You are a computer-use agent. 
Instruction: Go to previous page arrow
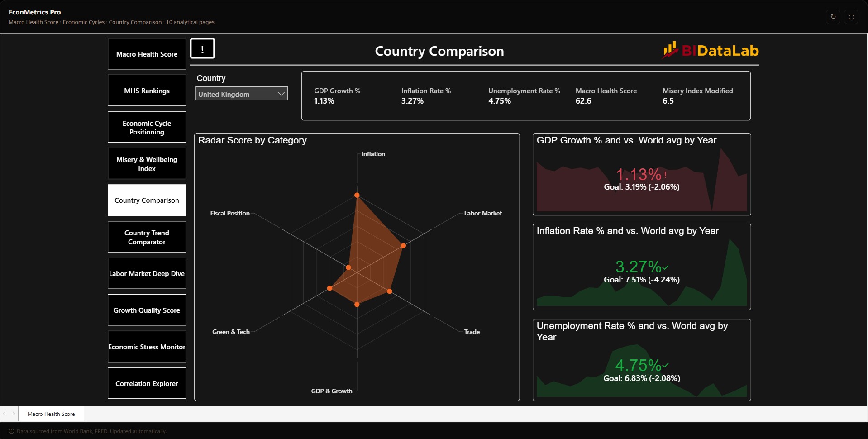(5, 414)
